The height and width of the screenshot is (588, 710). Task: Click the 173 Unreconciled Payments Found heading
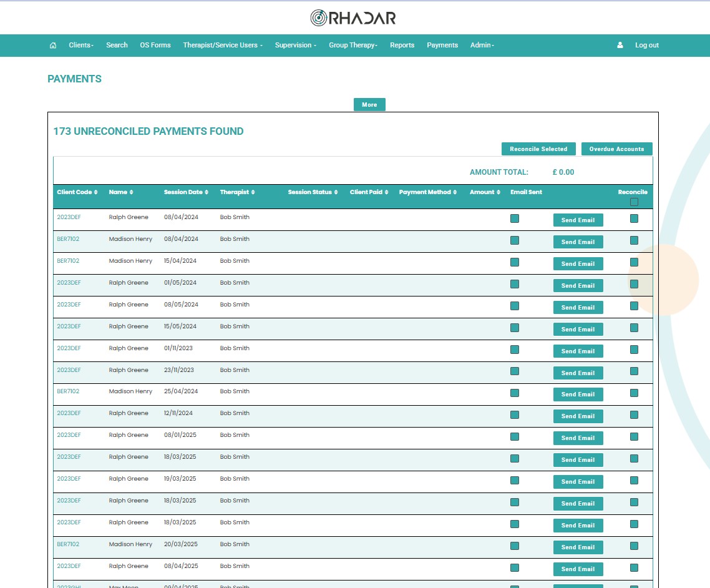[148, 131]
